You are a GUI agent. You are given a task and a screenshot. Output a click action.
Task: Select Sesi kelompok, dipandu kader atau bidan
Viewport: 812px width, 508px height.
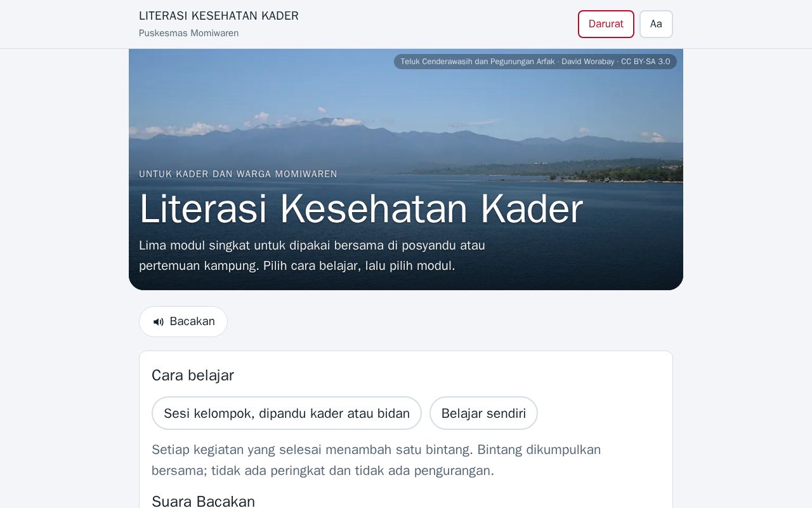[x=287, y=413]
